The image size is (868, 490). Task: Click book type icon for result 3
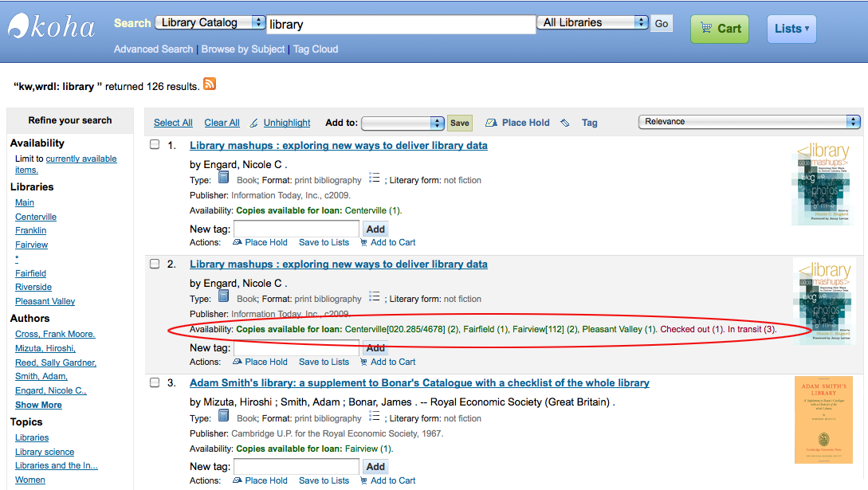tap(223, 415)
